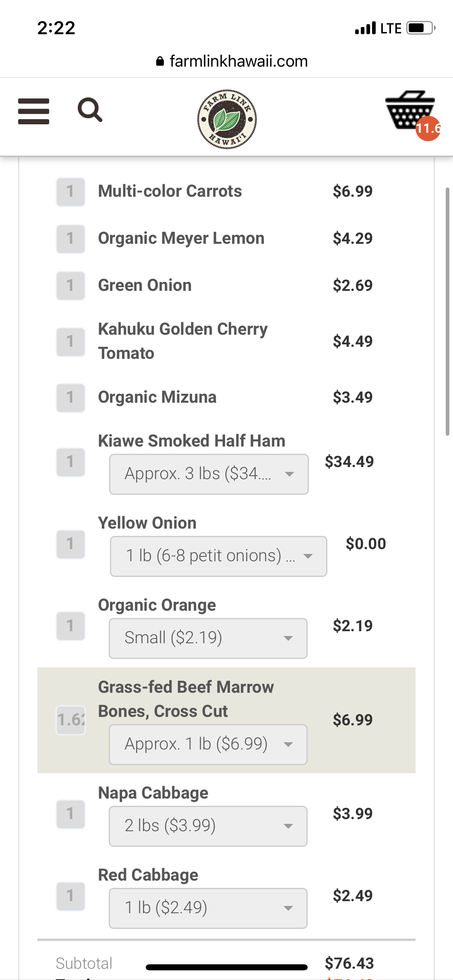
Task: Tap the search magnifier icon
Action: coord(90,110)
